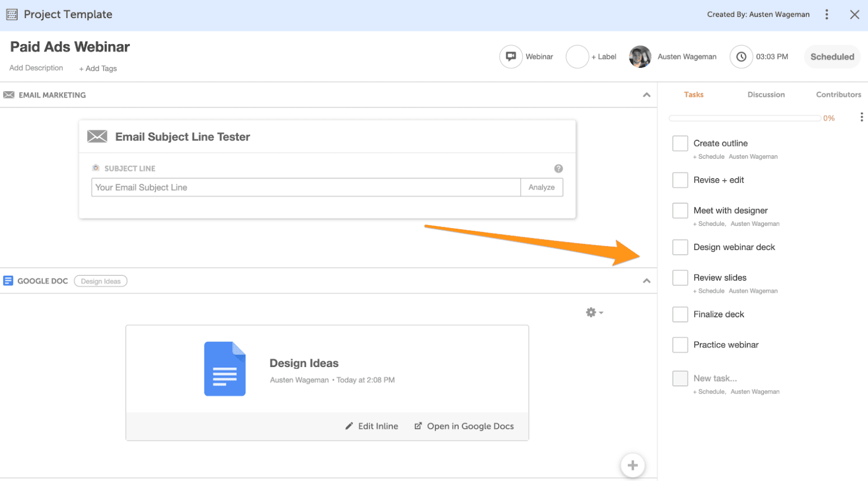
Task: Collapse the Google Doc section
Action: [647, 281]
